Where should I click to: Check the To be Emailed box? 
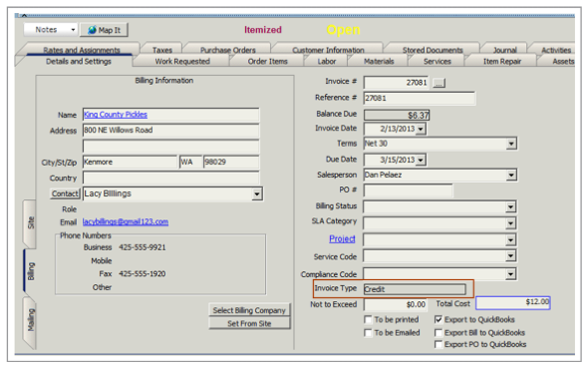[x=369, y=333]
